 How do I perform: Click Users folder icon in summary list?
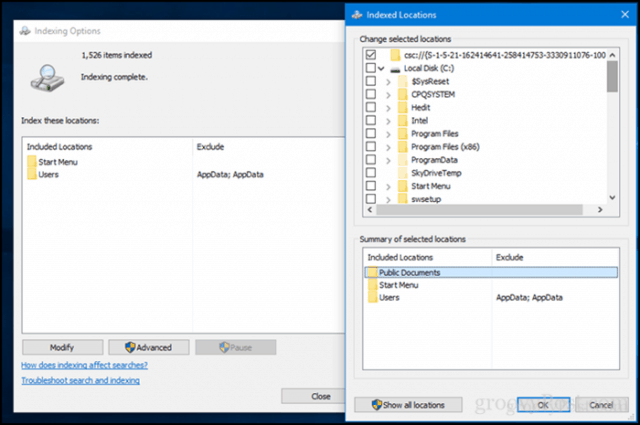click(372, 298)
